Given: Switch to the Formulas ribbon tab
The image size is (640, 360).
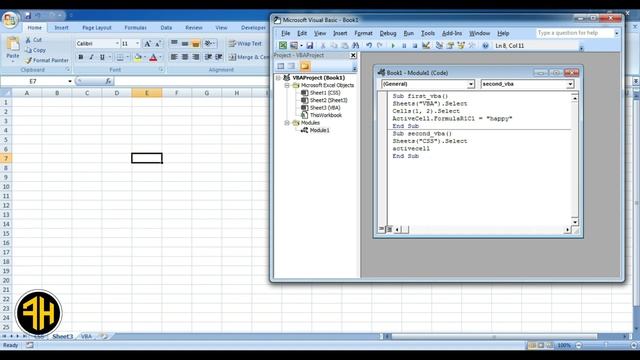Looking at the screenshot, I should (x=136, y=28).
